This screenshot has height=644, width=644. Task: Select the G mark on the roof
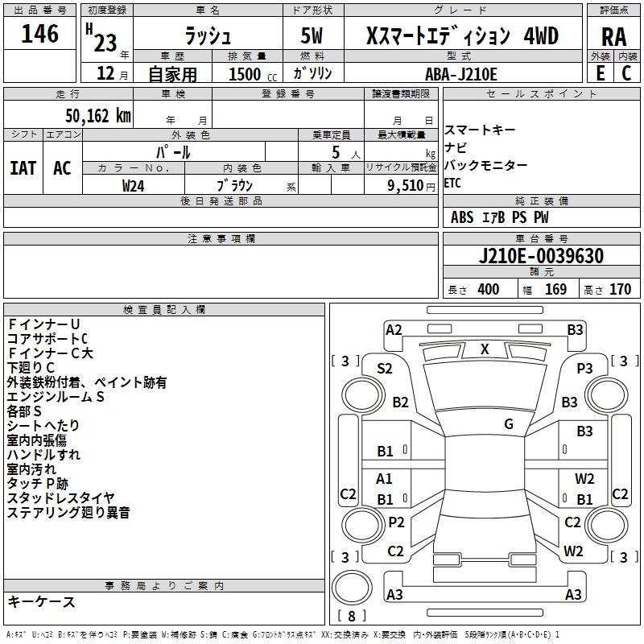click(x=509, y=424)
